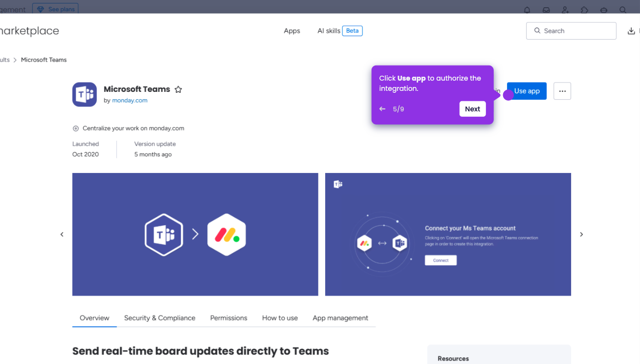Viewport: 640px width, 364px height.
Task: Open the Teams to monday screenshot
Action: pos(195,235)
